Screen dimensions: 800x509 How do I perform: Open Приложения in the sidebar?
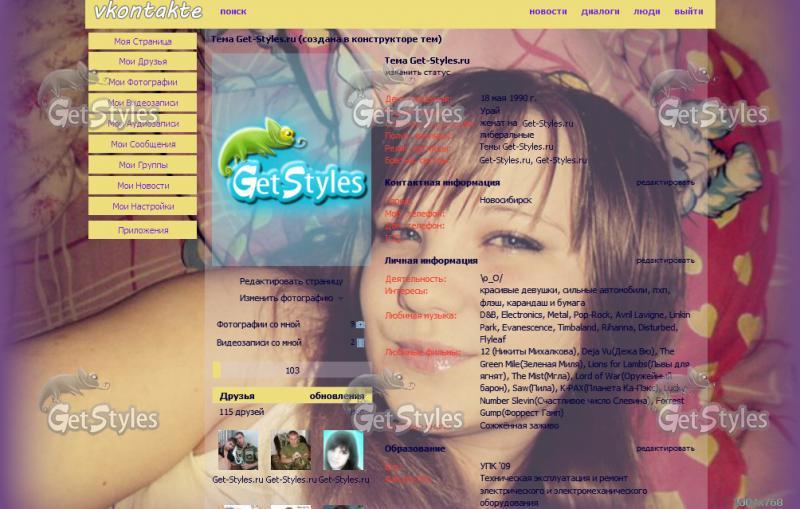pos(142,230)
